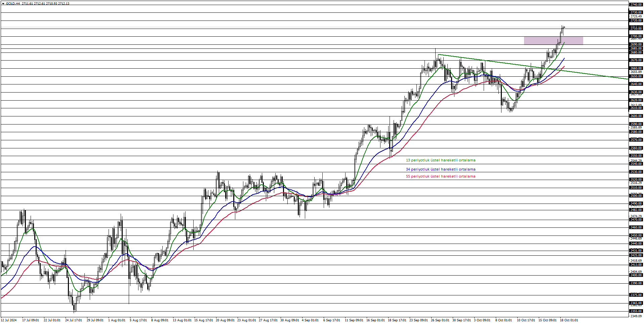Click the 2390.00 price level label
Viewport: 644px width, 324px height.
[x=636, y=283]
